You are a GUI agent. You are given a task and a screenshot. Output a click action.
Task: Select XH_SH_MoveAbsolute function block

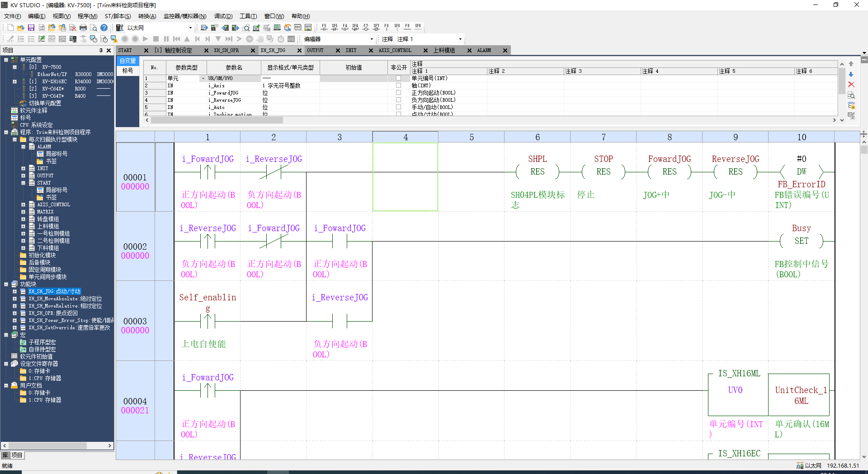(x=65, y=299)
